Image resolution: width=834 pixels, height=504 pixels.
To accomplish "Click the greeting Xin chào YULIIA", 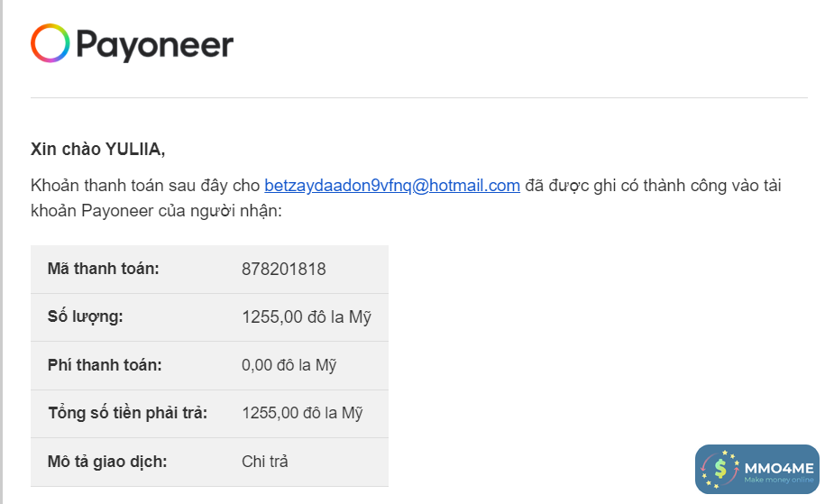I will 97,149.
